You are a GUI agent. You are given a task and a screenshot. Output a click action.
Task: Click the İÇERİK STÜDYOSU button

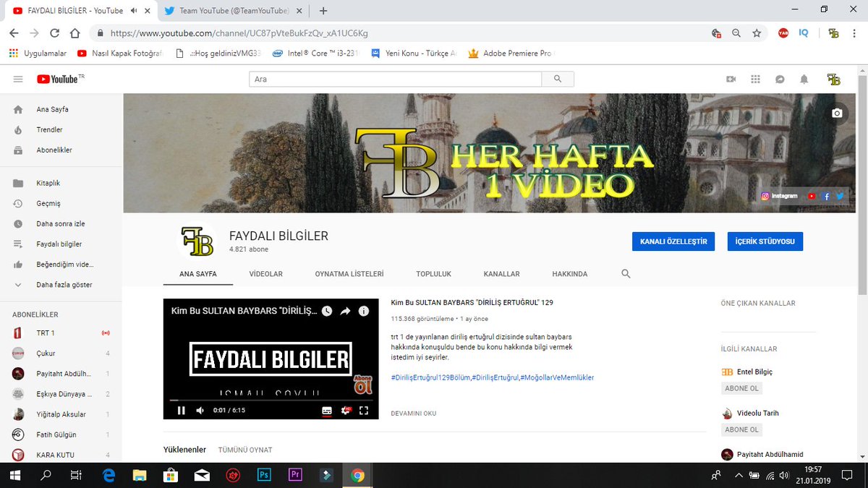coord(765,241)
